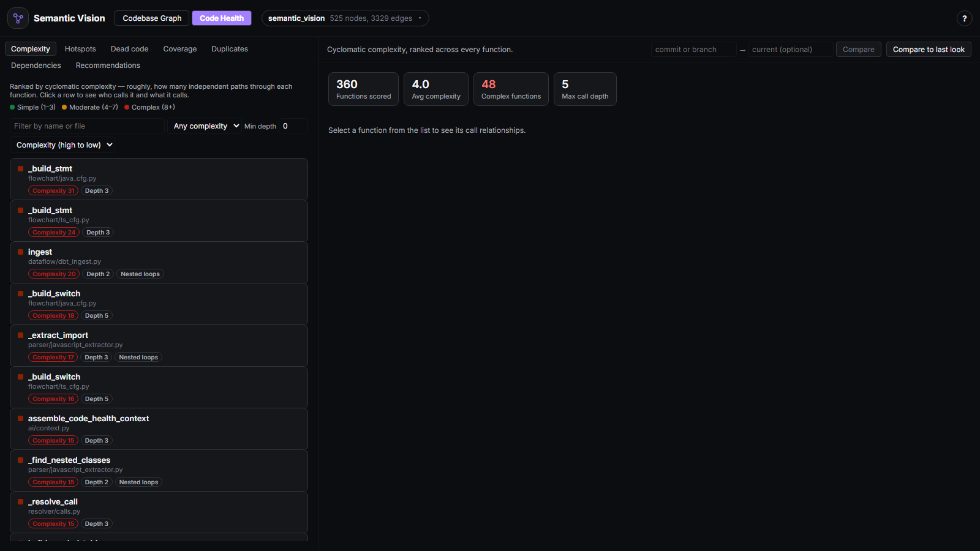Click the 5 Max call depth card

click(585, 89)
